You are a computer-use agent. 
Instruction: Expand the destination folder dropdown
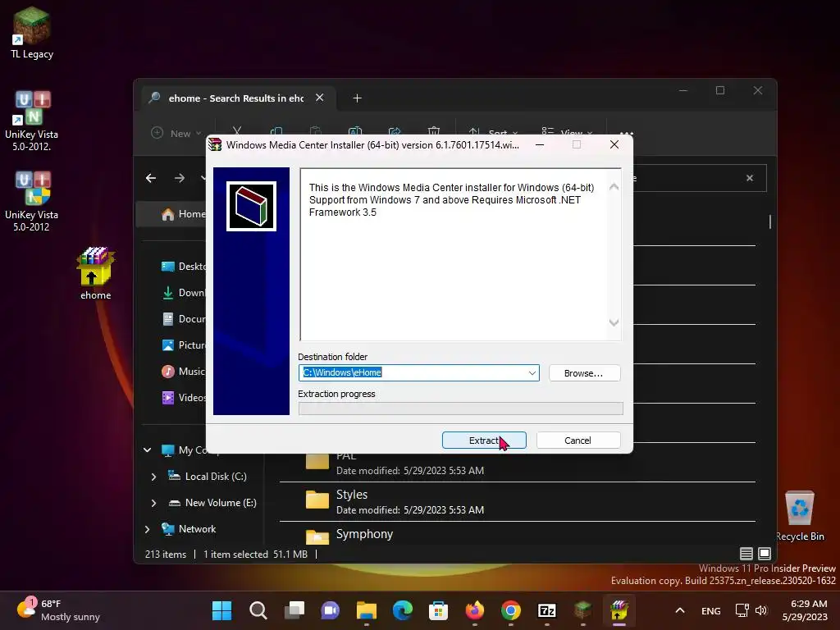click(532, 373)
